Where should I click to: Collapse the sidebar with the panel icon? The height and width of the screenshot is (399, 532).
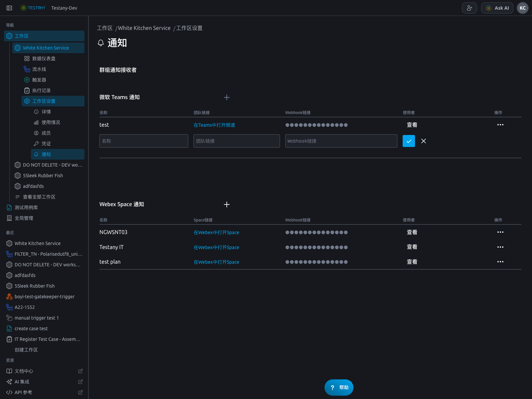[9, 8]
